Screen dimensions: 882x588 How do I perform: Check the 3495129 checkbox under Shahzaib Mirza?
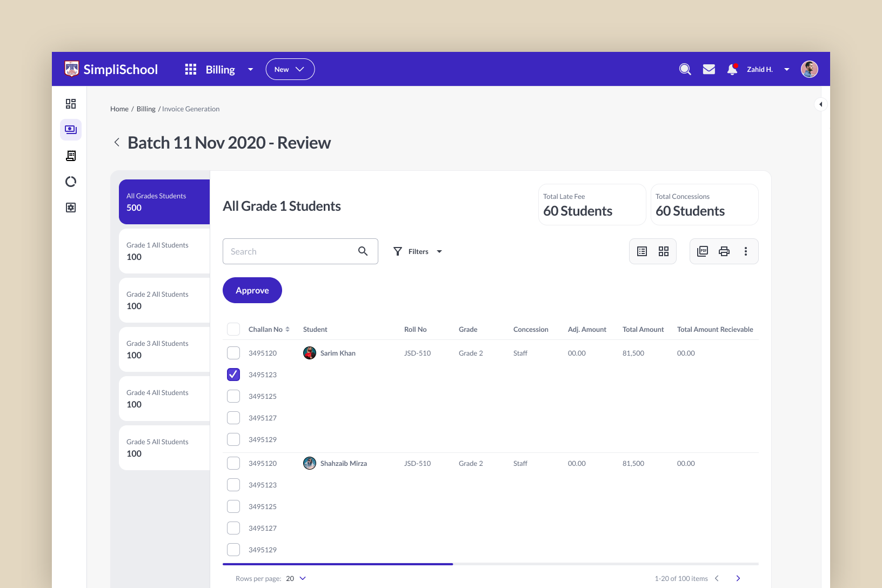coord(233,550)
